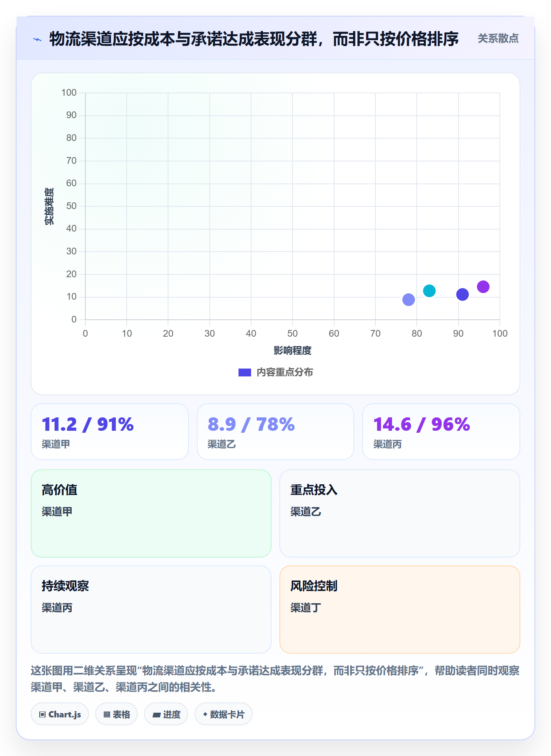551x756 pixels.
Task: Select the dark blue scatter point near 91
Action: pos(462,294)
